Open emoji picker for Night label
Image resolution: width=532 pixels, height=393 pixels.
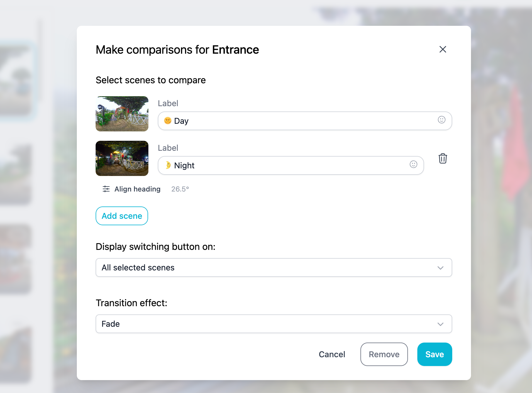point(413,164)
